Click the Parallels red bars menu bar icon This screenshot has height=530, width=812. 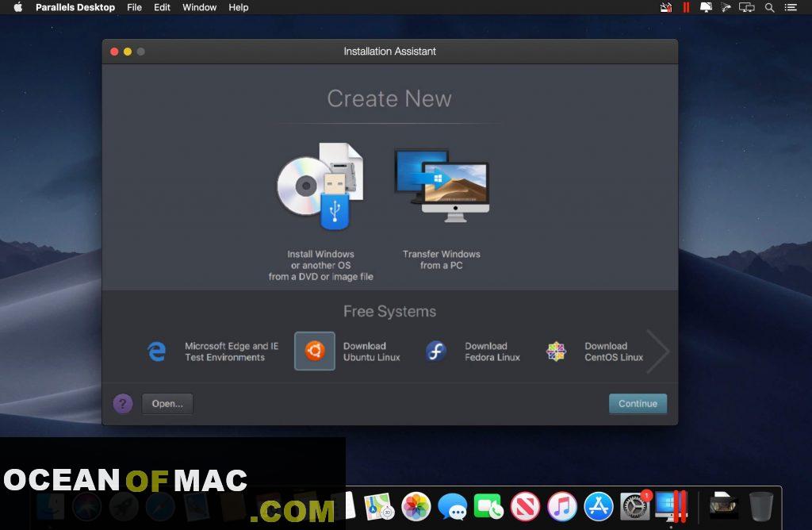pos(686,7)
